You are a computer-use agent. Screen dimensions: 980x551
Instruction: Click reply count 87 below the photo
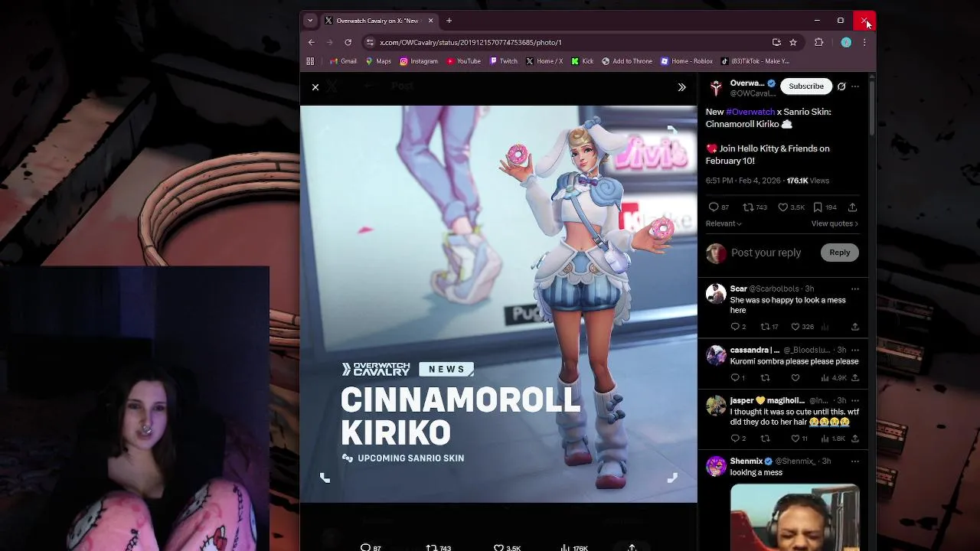point(371,548)
